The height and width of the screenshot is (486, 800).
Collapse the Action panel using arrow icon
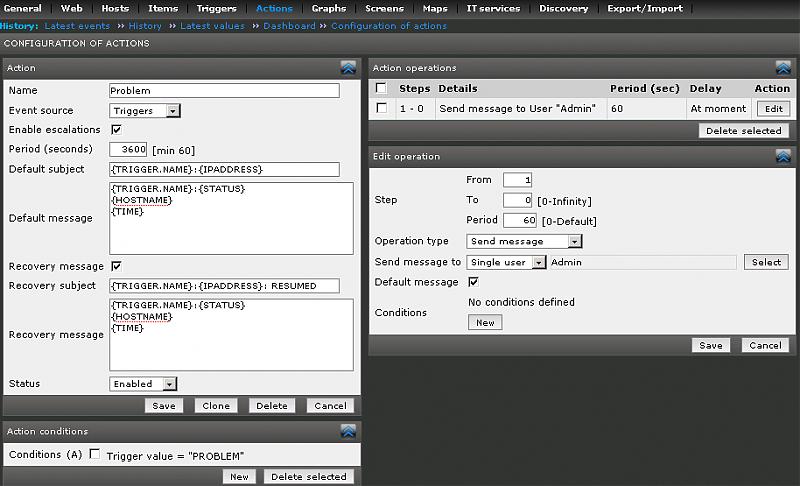(x=348, y=68)
